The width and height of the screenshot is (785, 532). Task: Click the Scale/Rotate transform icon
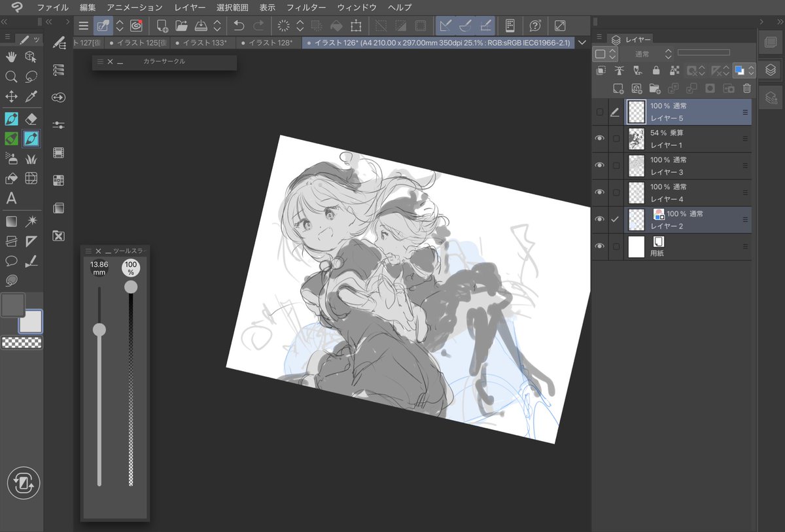[x=356, y=26]
